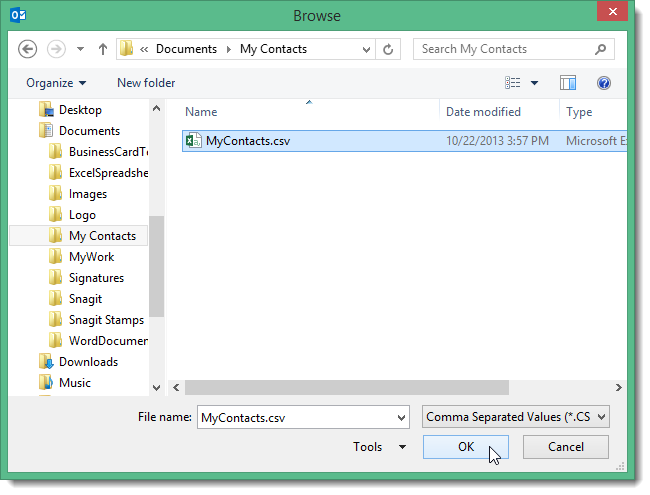
Task: Create a New folder
Action: [x=146, y=83]
